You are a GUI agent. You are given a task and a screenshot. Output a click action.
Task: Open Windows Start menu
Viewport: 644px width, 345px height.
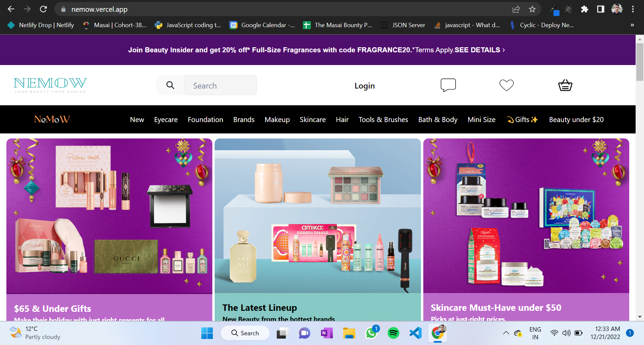207,333
